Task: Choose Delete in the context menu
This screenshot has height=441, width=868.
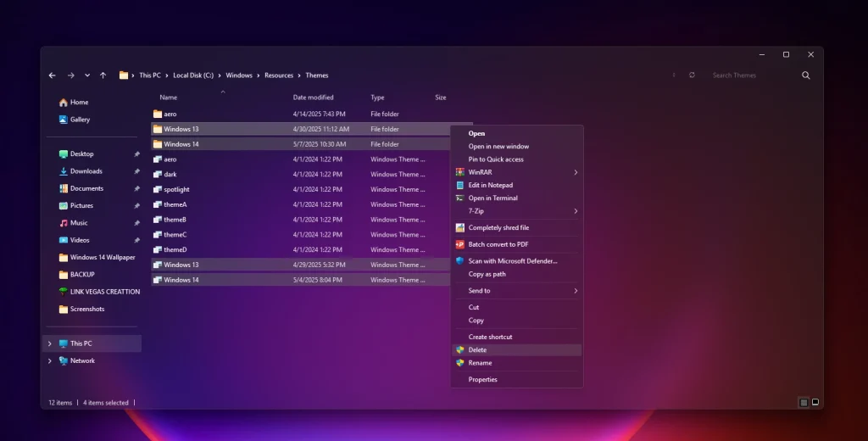Action: [517, 350]
